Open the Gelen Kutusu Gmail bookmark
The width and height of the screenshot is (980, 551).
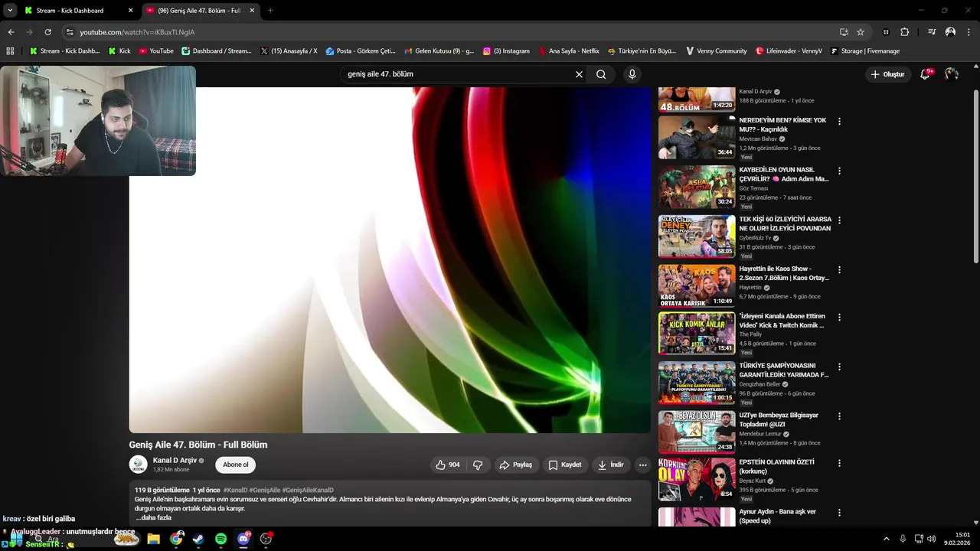[439, 51]
